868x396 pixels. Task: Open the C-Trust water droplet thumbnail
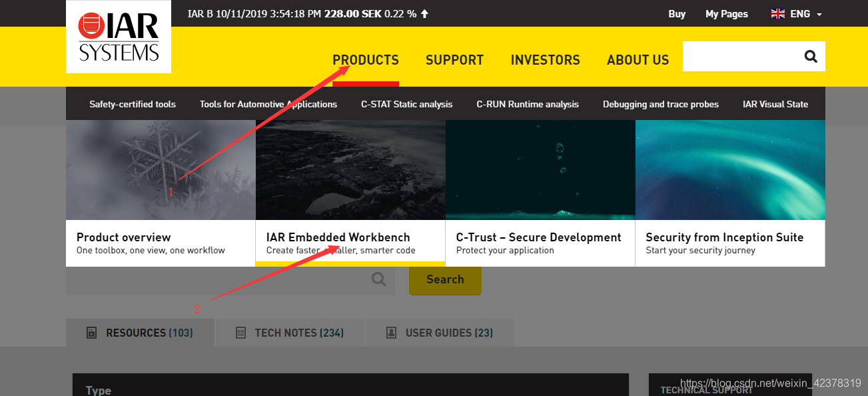(540, 170)
